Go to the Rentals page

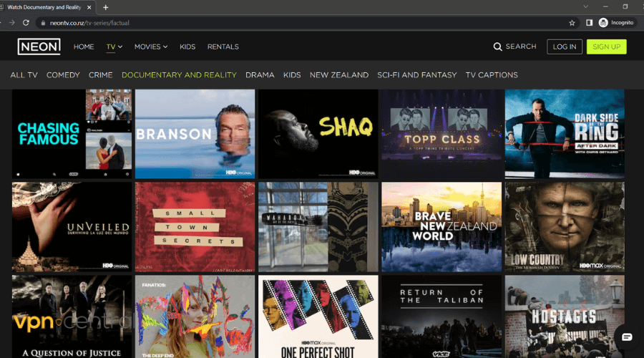click(223, 47)
